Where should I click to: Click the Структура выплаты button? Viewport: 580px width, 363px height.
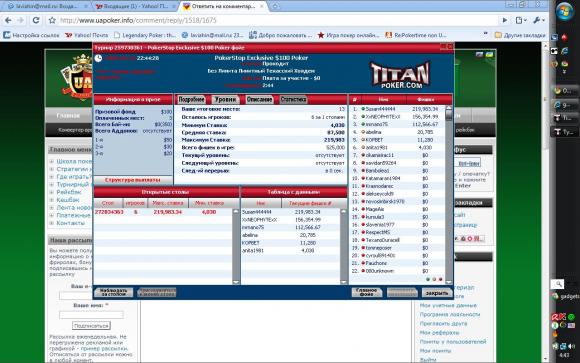coord(133,180)
